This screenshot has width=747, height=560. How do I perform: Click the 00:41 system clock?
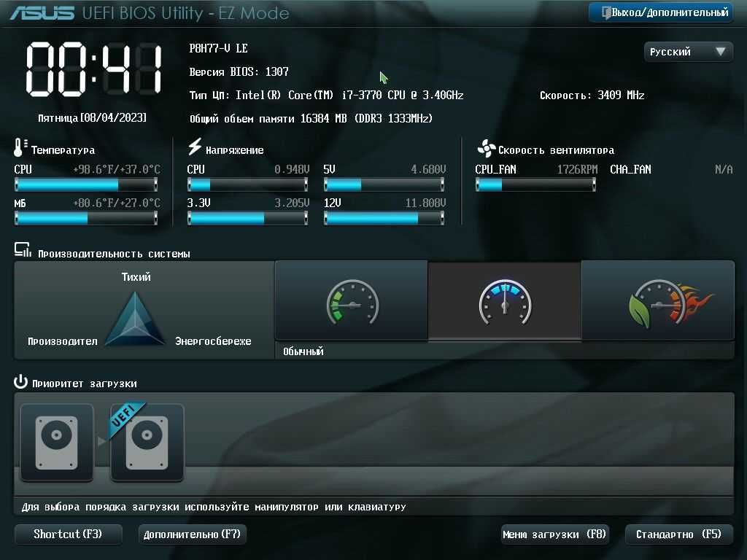(94, 69)
